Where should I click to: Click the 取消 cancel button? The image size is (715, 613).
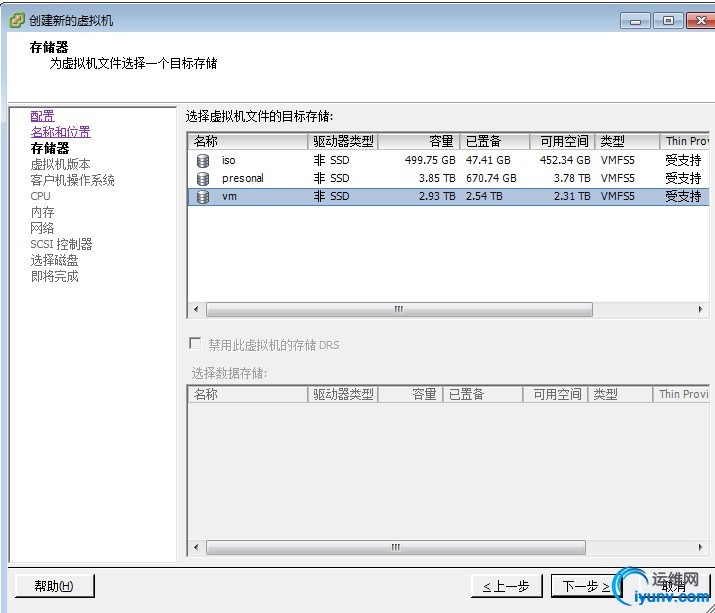(x=673, y=586)
